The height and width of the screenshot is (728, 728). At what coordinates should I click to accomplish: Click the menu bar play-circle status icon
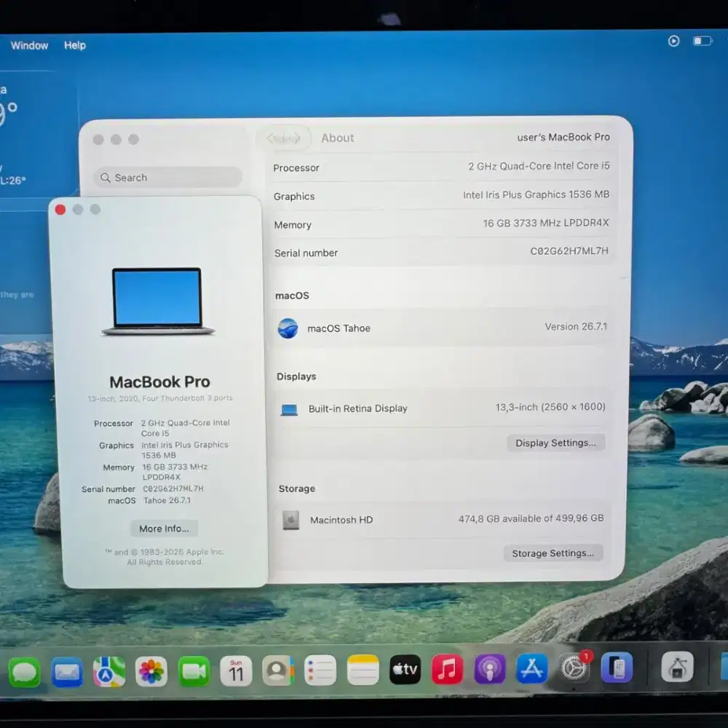673,41
